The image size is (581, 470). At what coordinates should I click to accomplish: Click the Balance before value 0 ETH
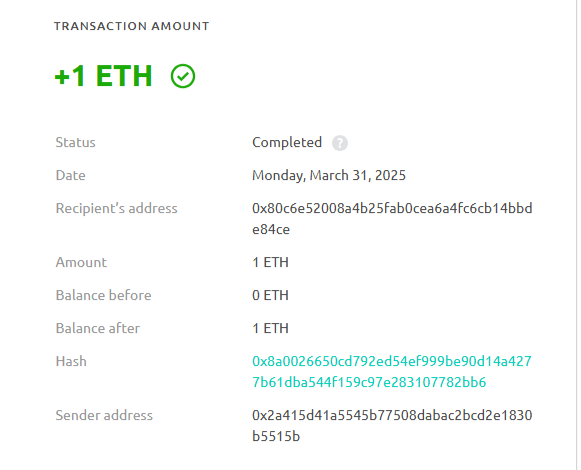[270, 295]
